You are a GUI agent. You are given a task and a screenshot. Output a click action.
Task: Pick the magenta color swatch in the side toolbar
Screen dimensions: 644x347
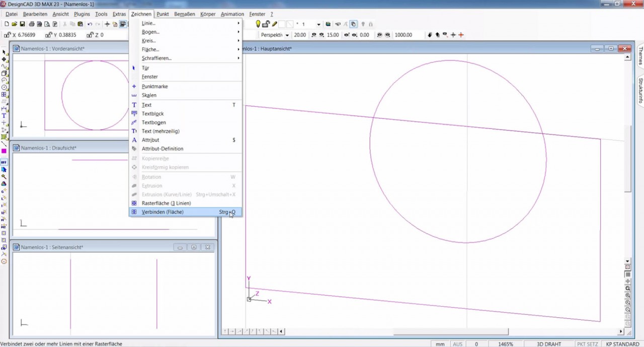pyautogui.click(x=4, y=150)
